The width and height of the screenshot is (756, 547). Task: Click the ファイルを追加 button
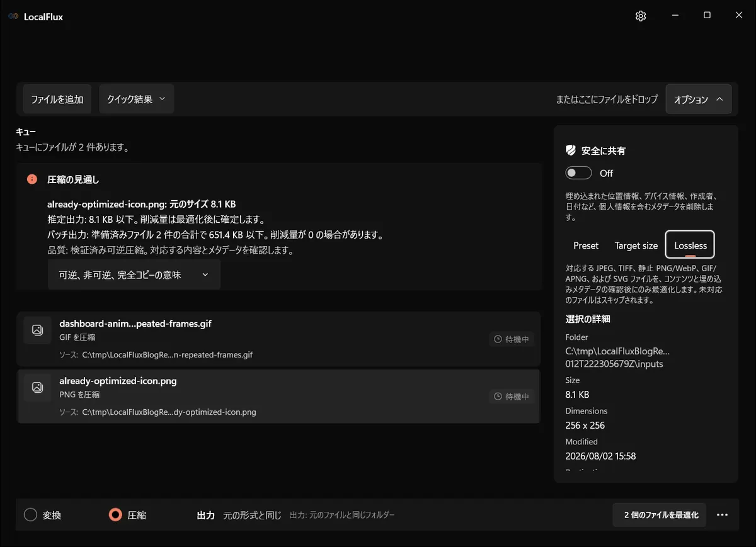pyautogui.click(x=57, y=99)
